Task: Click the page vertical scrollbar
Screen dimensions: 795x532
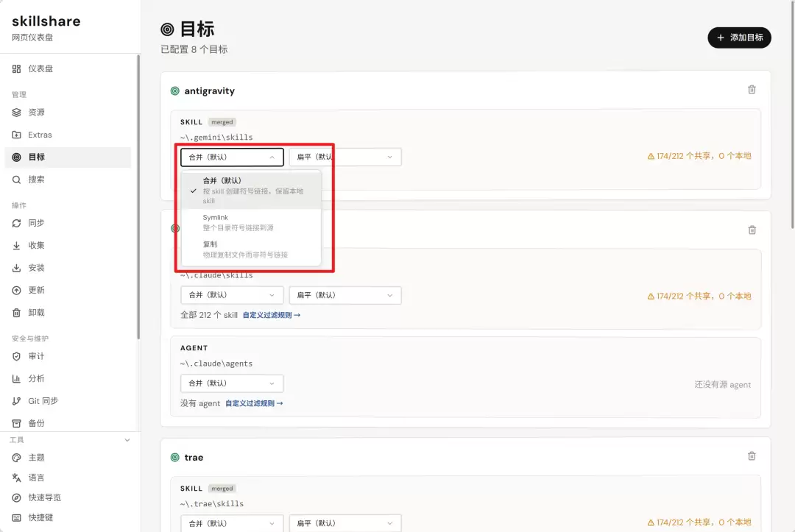Action: click(x=792, y=114)
